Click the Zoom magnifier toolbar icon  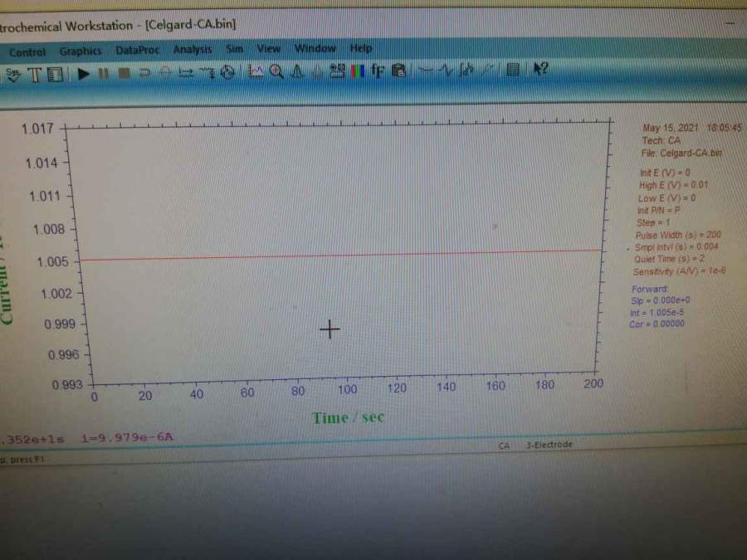pos(276,73)
